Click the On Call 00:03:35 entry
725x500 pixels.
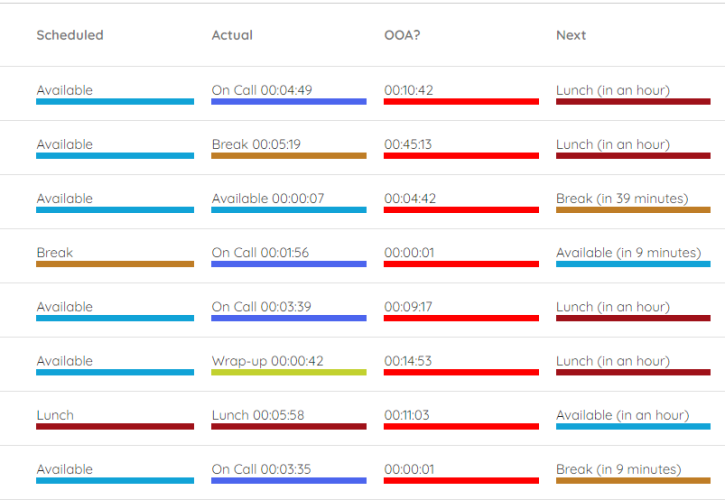pos(261,469)
